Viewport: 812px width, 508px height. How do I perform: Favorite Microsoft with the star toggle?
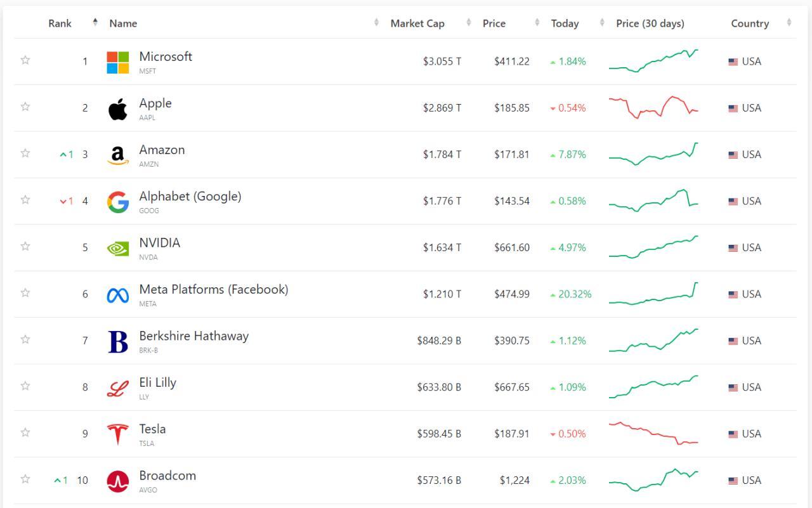click(x=25, y=60)
